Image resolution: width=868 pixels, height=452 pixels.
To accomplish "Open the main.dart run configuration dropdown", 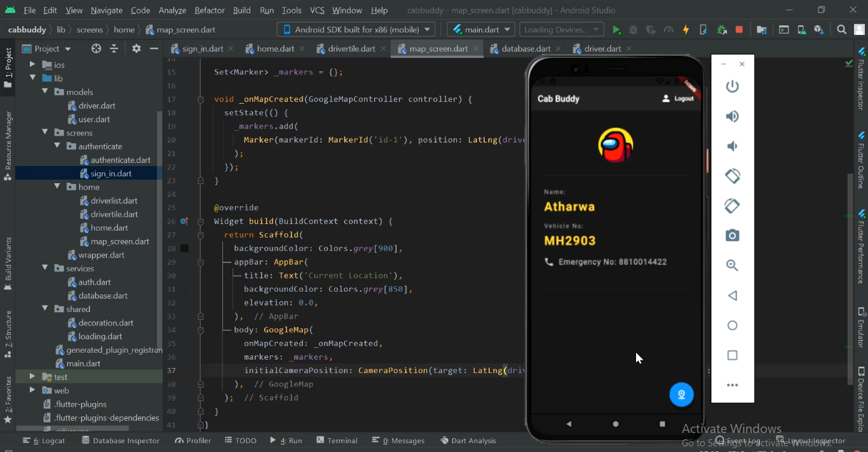I will [481, 29].
